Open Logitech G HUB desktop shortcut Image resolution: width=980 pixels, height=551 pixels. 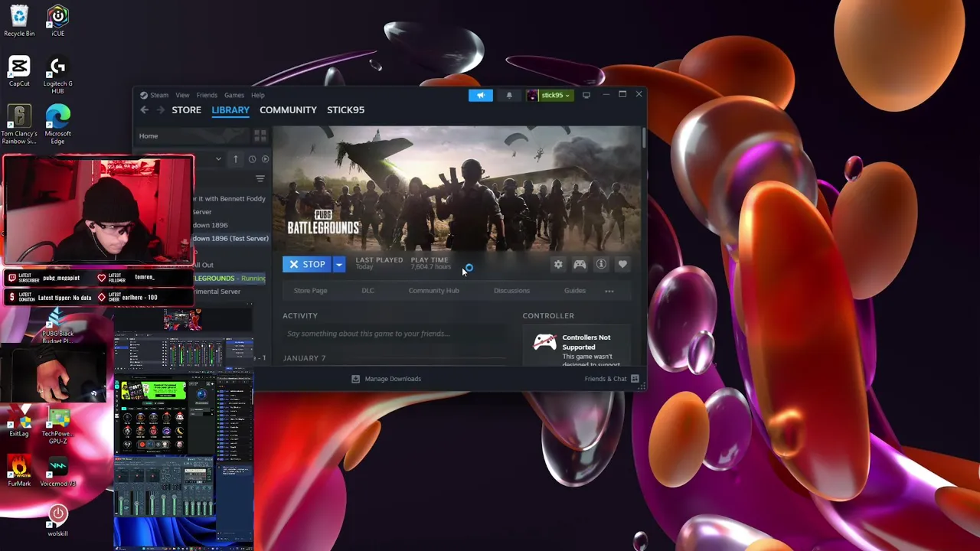pos(57,75)
